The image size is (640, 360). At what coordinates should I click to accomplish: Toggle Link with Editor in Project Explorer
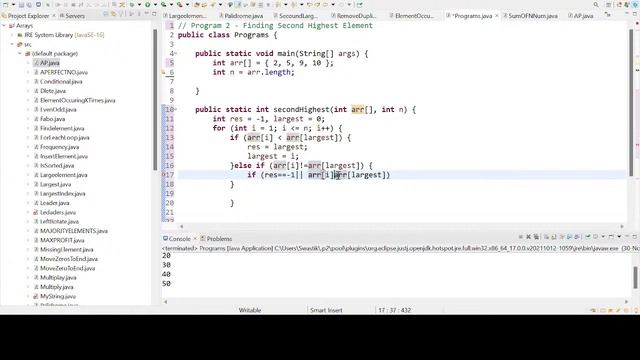pyautogui.click(x=113, y=14)
